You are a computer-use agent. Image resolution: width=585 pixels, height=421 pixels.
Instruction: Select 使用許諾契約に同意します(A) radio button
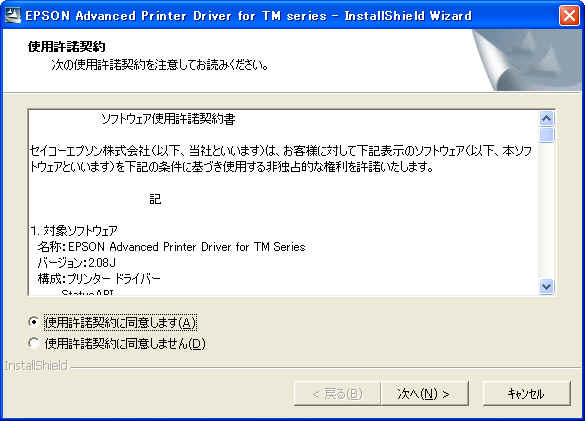click(34, 322)
